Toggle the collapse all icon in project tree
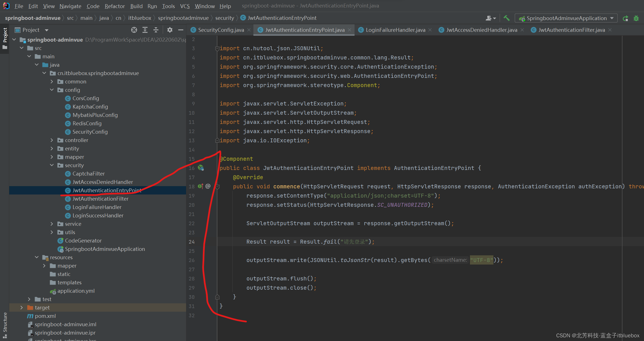Image resolution: width=644 pixels, height=341 pixels. point(155,29)
